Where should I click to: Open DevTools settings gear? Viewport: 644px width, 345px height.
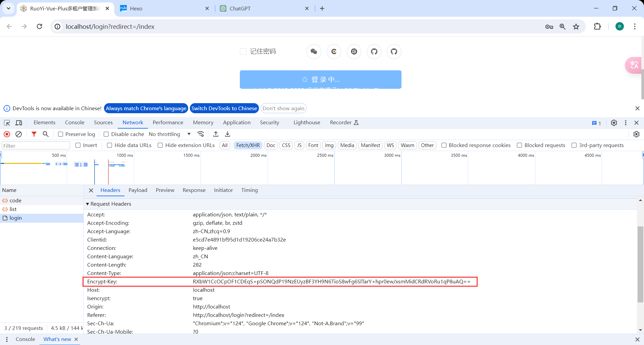coord(614,123)
